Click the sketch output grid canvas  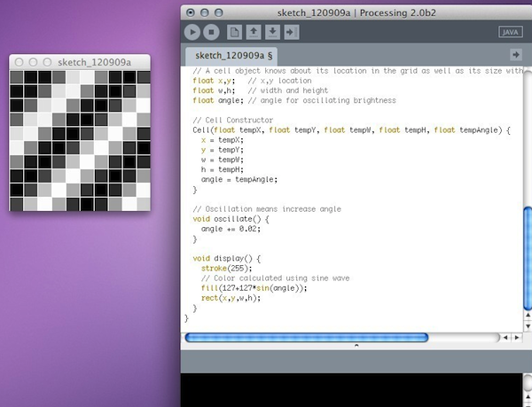pyautogui.click(x=80, y=140)
